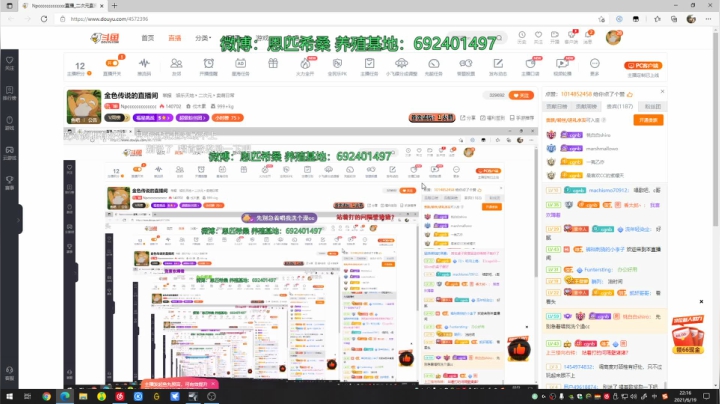Click the orange PC客户端 button
The width and height of the screenshot is (720, 404).
[643, 66]
